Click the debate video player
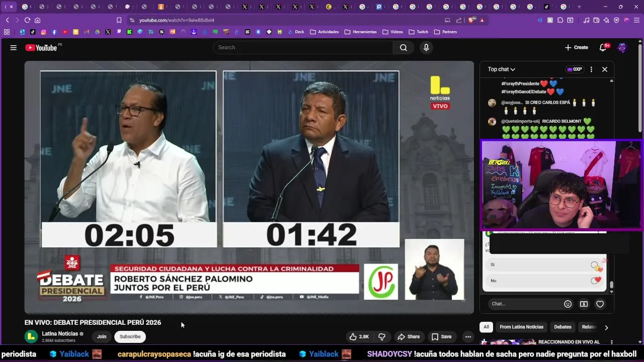The height and width of the screenshot is (362, 644). click(x=249, y=187)
